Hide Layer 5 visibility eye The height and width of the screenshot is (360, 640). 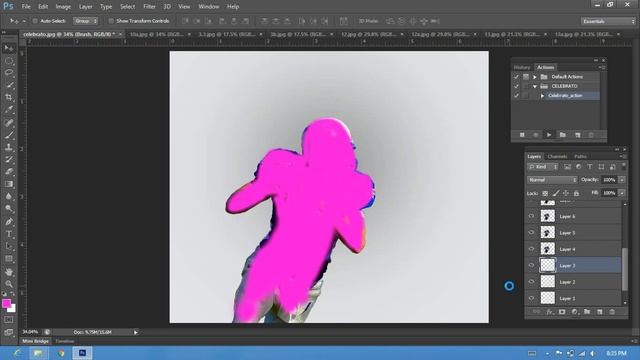(x=531, y=233)
